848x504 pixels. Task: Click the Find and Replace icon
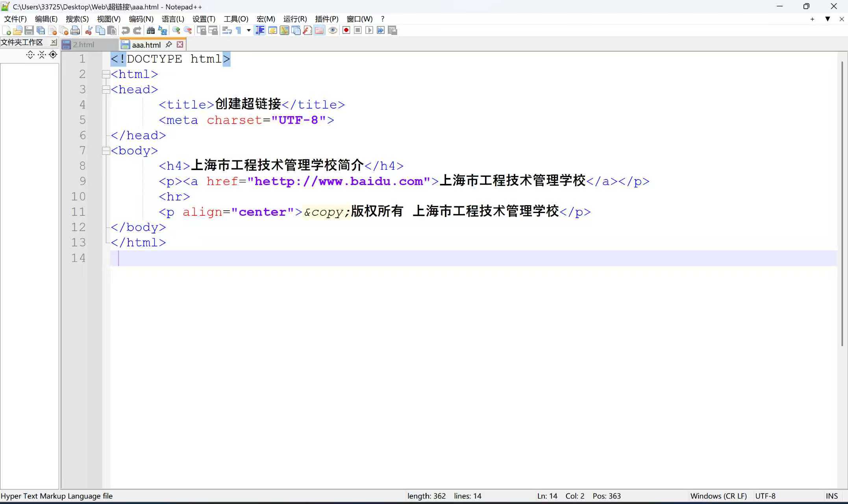point(162,30)
